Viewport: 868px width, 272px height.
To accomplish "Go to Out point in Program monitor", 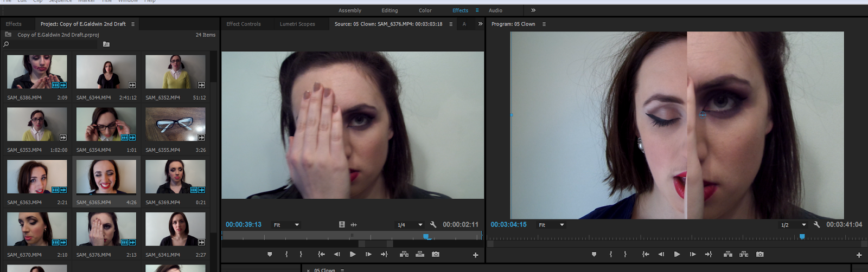I will (709, 254).
